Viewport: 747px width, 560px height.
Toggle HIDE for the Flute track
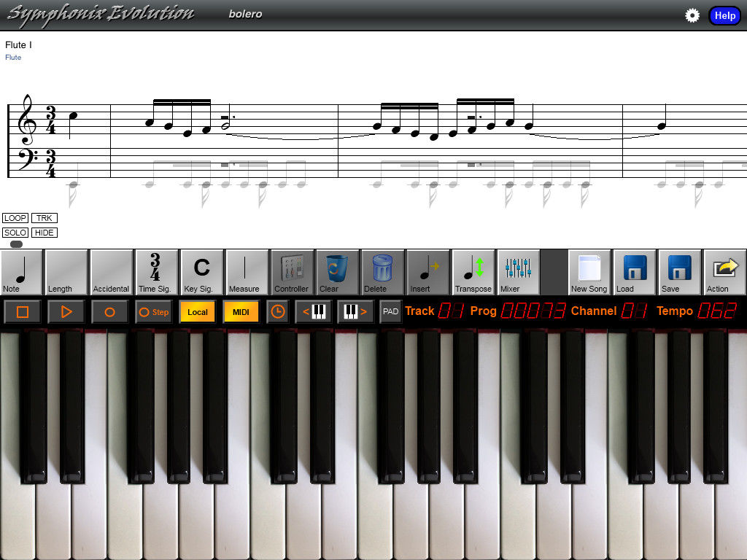click(x=44, y=233)
